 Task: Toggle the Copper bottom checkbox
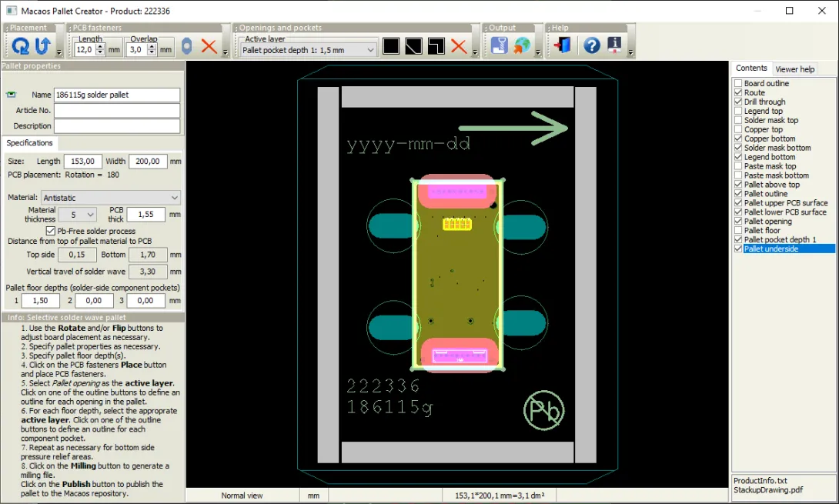point(738,139)
